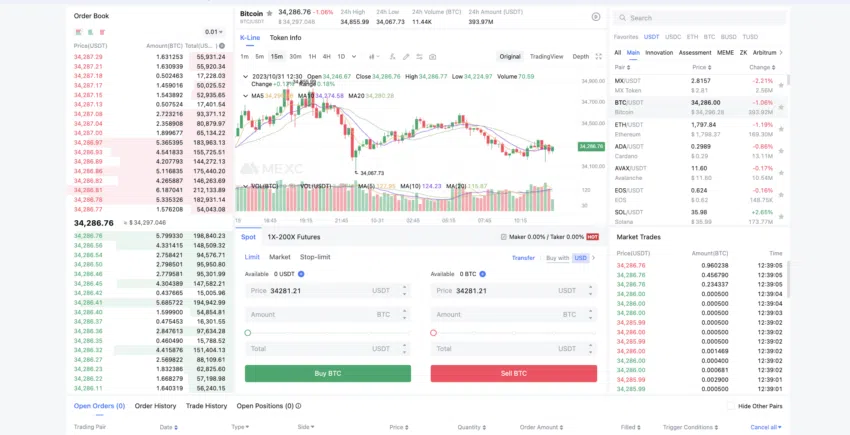850x435 pixels.
Task: Click the green Buy BTC button
Action: click(x=328, y=373)
